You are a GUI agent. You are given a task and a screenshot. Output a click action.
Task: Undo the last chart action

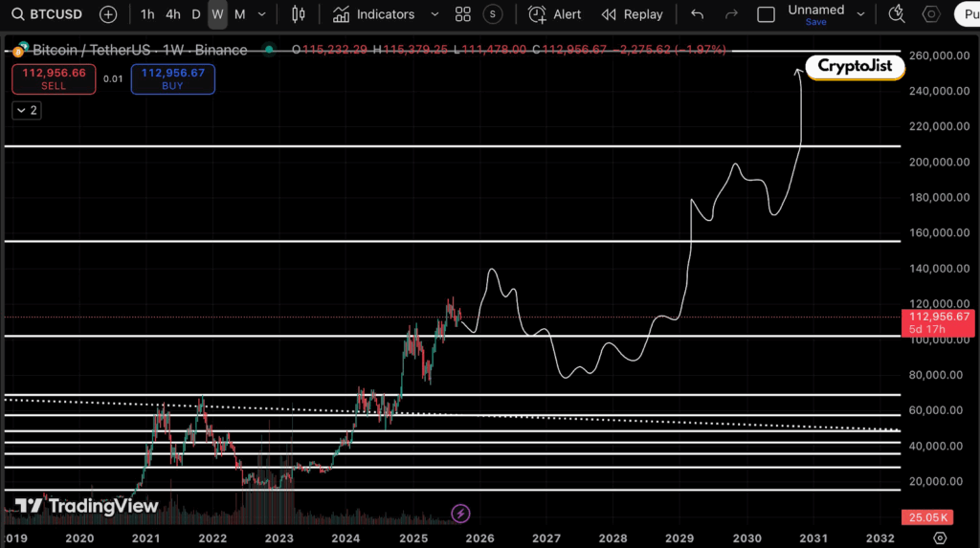(x=697, y=14)
